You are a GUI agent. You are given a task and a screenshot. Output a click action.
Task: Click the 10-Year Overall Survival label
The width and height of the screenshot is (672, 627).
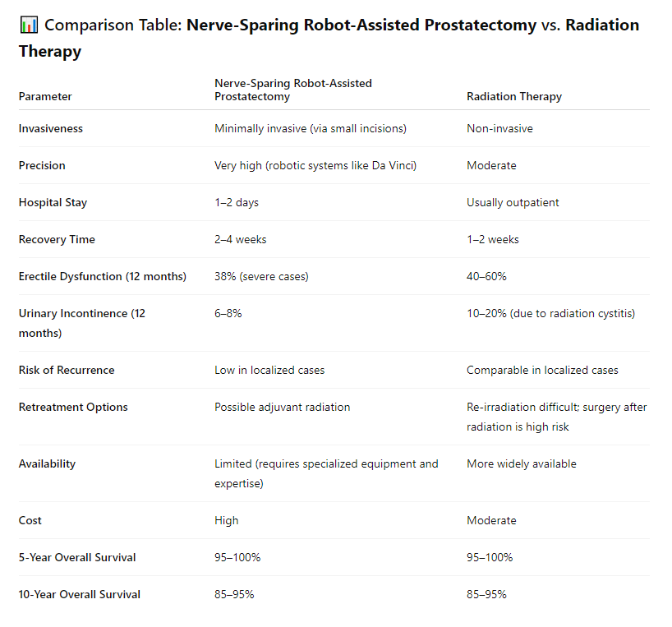click(80, 594)
